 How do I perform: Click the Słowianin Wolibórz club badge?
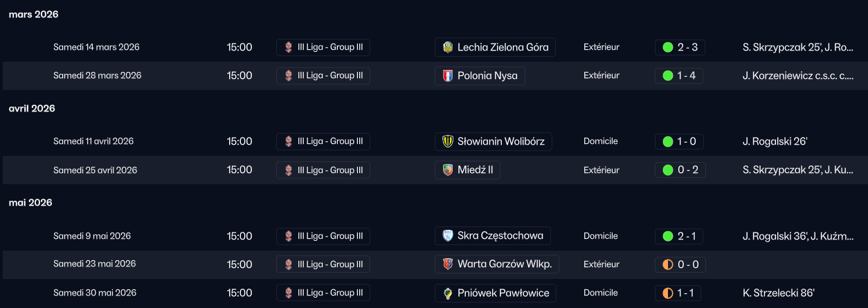coord(448,142)
